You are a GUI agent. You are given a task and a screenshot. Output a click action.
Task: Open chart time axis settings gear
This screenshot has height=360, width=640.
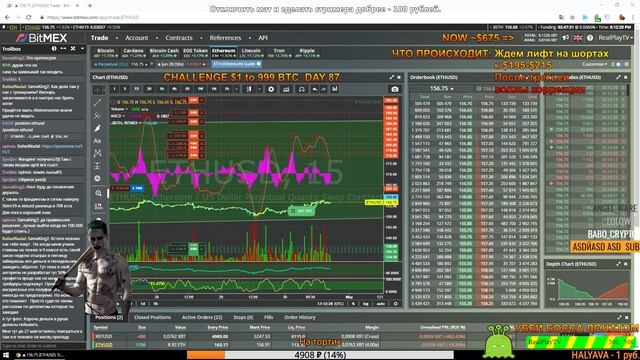coord(395,304)
